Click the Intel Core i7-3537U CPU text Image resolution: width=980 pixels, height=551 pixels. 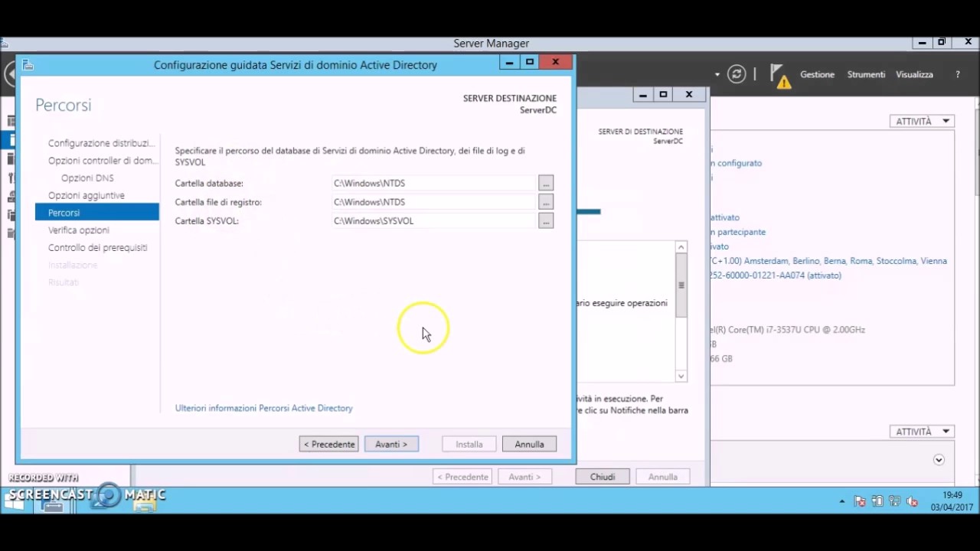788,330
